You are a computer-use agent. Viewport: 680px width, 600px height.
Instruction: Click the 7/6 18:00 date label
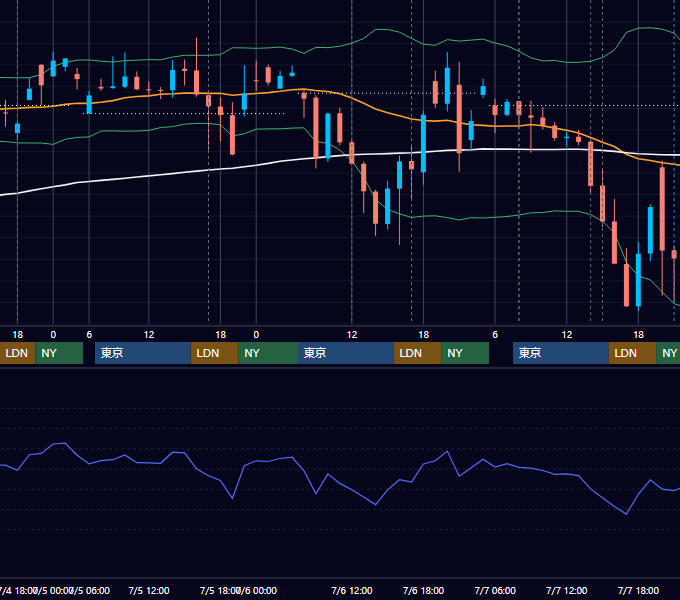(x=423, y=590)
